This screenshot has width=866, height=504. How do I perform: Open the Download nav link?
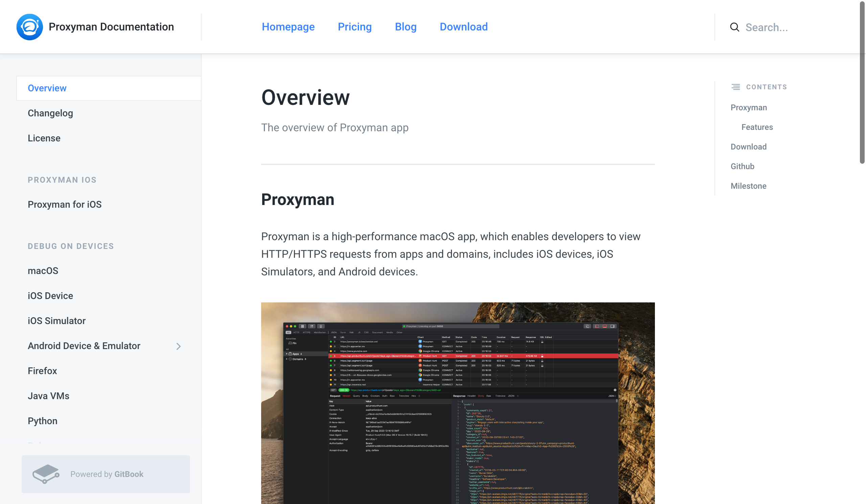coord(463,27)
